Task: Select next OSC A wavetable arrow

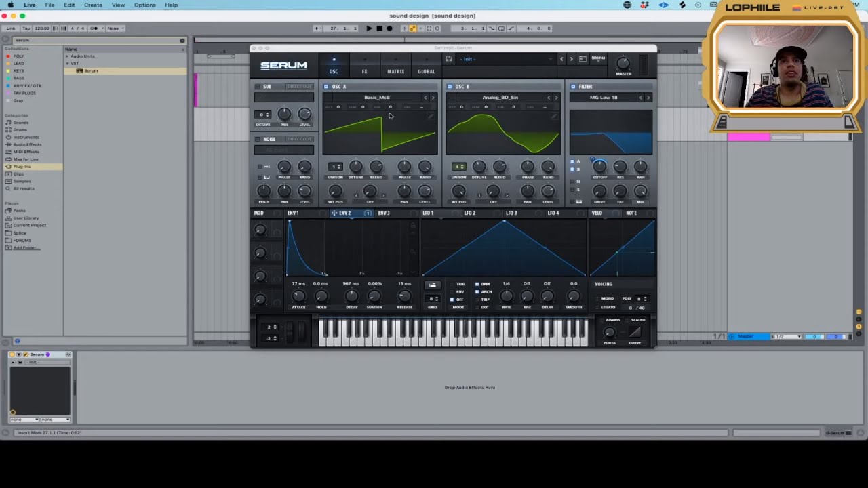Action: 433,98
